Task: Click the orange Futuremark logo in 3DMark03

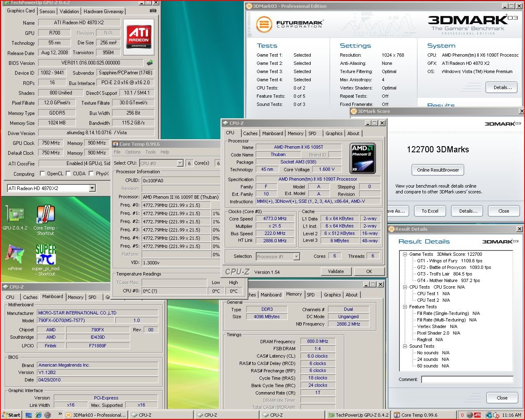Action: [x=264, y=24]
